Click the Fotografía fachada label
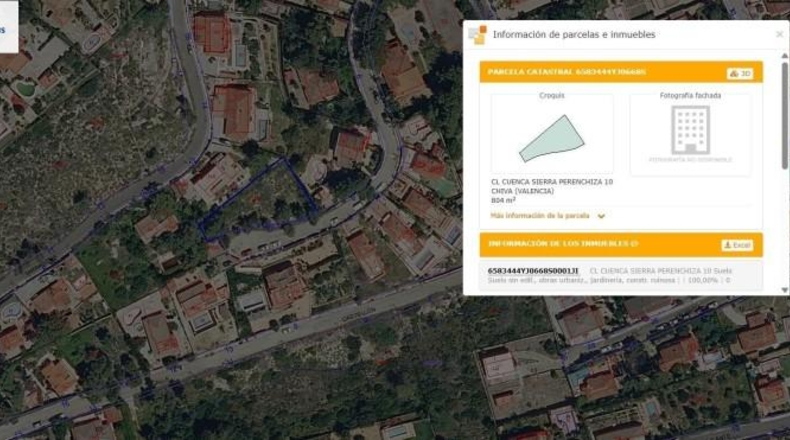Image resolution: width=790 pixels, height=440 pixels. tap(690, 95)
